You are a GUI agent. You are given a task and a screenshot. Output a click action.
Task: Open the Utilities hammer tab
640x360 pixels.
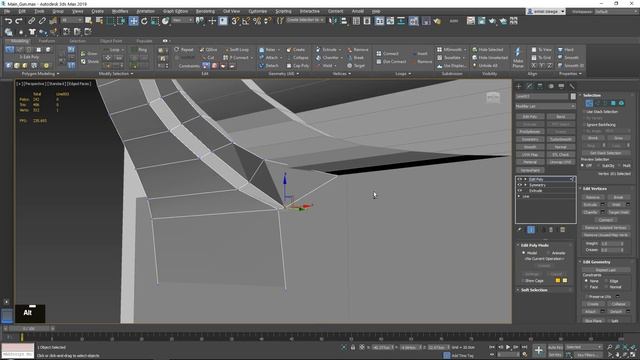[x=572, y=86]
